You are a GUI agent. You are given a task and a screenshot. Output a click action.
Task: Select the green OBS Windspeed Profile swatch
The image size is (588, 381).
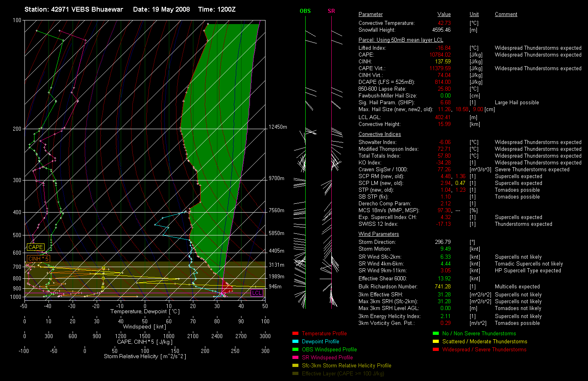pyautogui.click(x=295, y=349)
